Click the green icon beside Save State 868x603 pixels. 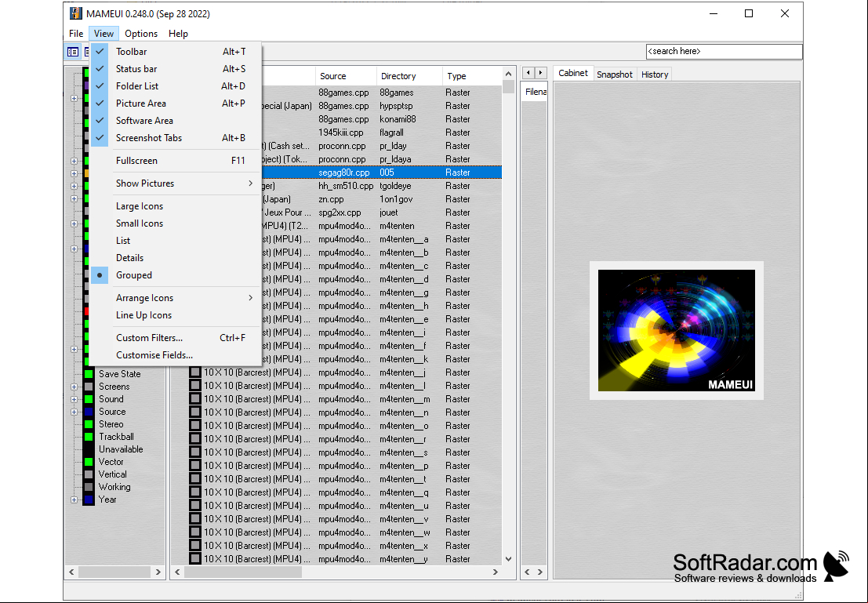89,374
